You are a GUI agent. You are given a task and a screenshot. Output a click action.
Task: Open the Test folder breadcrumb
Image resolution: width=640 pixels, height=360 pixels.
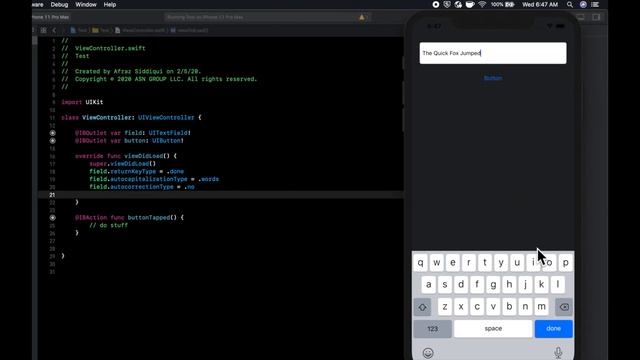101,30
